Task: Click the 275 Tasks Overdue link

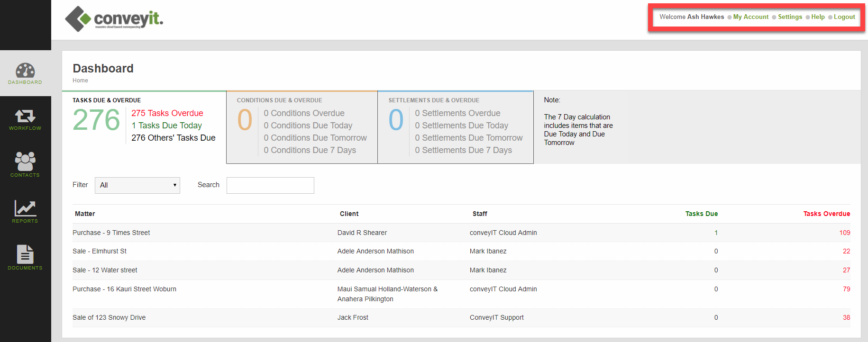Action: point(167,113)
